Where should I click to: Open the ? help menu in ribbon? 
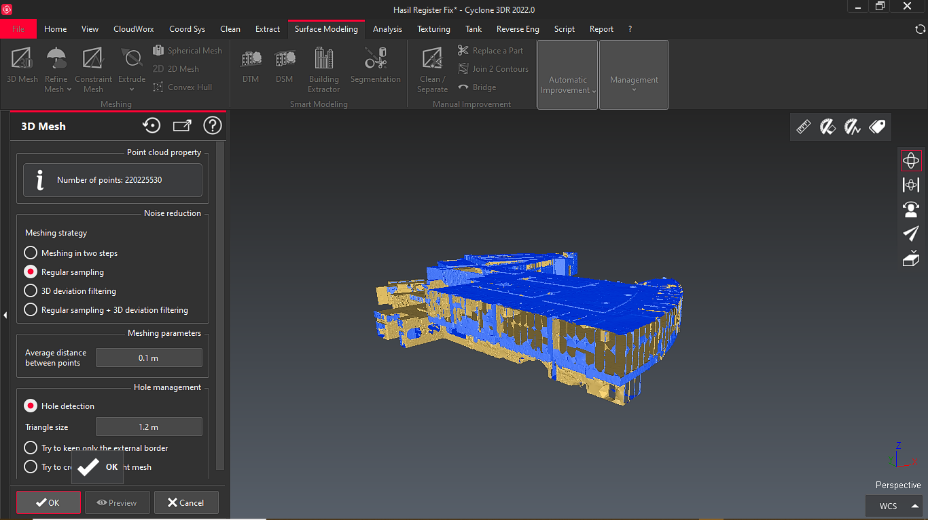point(630,29)
